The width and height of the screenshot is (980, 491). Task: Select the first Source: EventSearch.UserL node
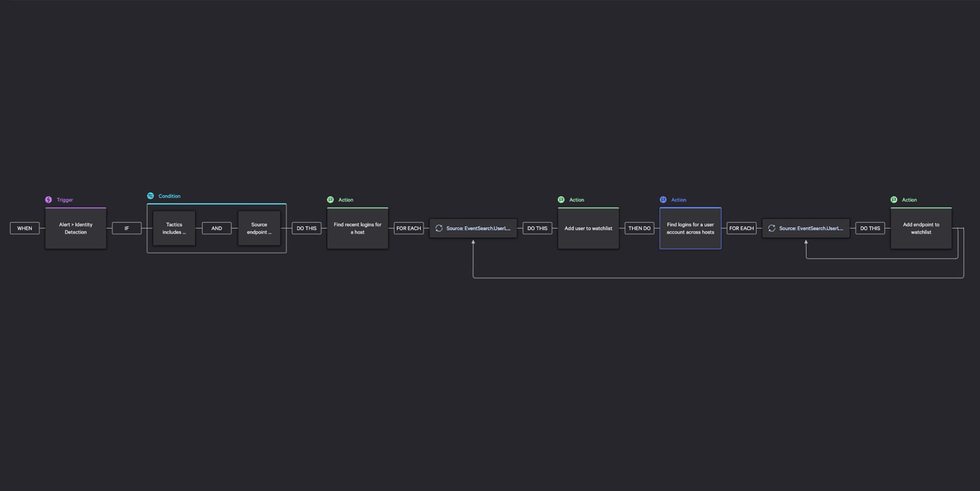point(474,228)
